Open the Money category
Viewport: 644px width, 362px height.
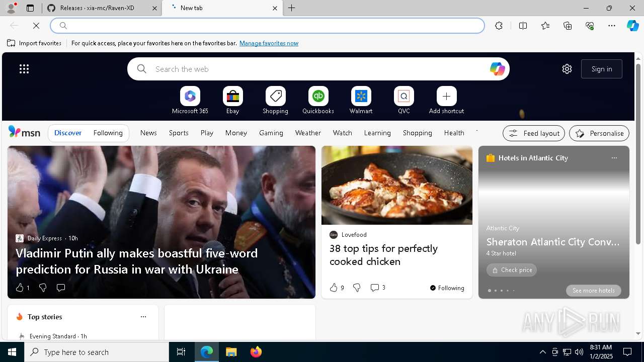coord(236,133)
